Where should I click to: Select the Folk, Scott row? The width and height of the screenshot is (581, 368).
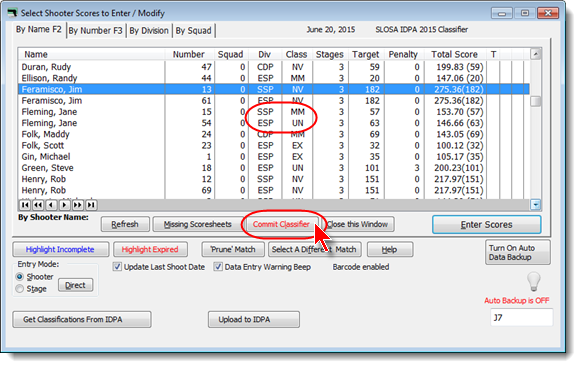point(274,146)
